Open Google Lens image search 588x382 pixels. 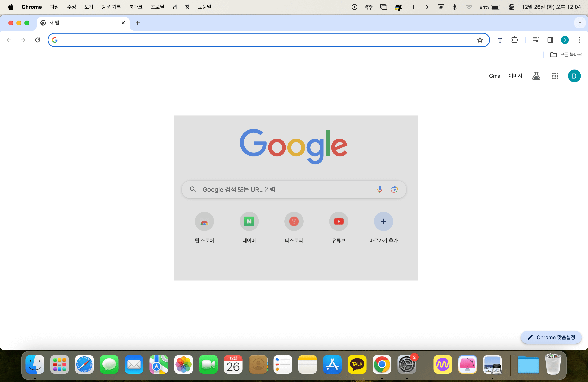(394, 189)
